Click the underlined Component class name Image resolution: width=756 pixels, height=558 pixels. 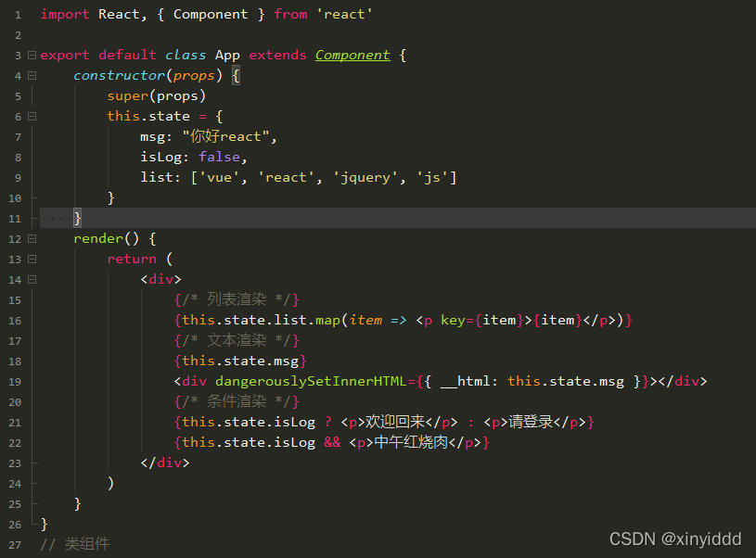click(x=352, y=56)
